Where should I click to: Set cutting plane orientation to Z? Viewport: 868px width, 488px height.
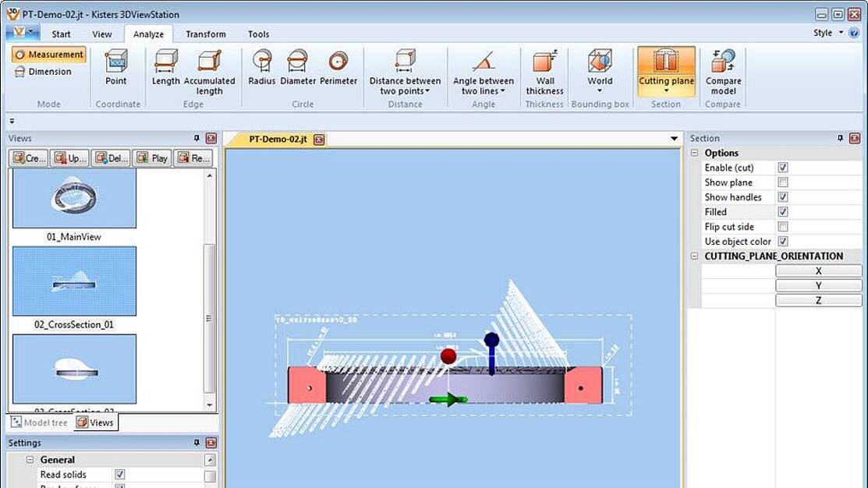pyautogui.click(x=818, y=300)
